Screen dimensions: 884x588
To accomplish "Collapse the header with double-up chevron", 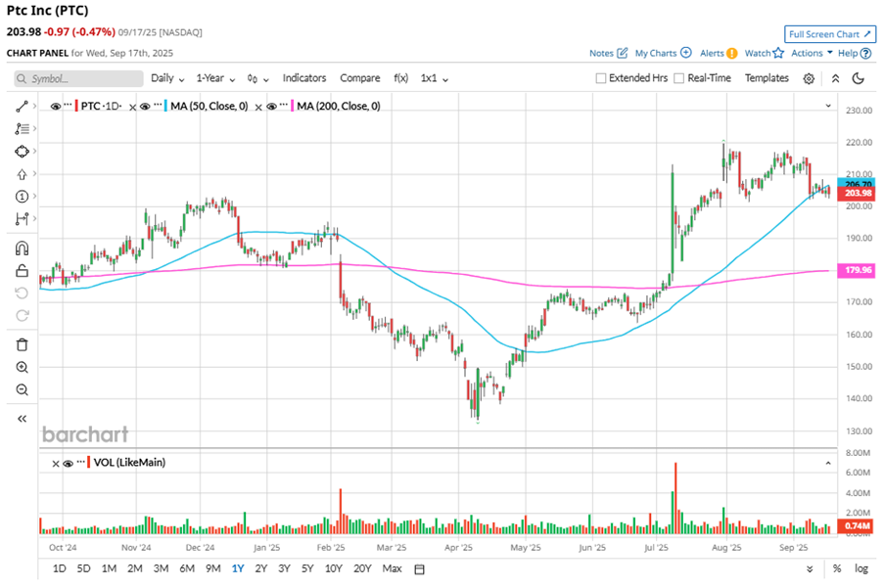I will (x=835, y=79).
